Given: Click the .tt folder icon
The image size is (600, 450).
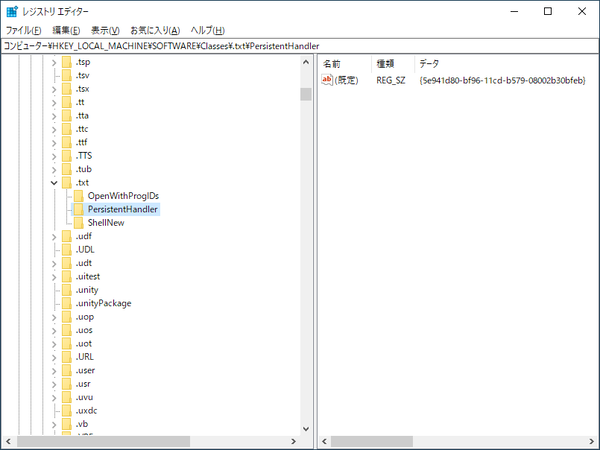Looking at the screenshot, I should [67, 102].
